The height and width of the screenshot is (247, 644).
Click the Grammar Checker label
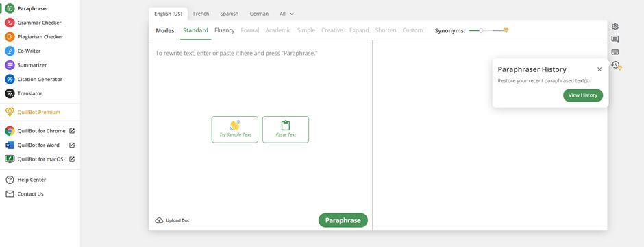pos(40,23)
